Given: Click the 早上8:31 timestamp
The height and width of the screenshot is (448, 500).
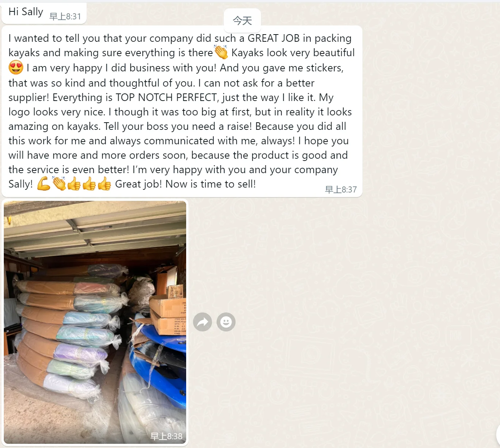Looking at the screenshot, I should (65, 16).
